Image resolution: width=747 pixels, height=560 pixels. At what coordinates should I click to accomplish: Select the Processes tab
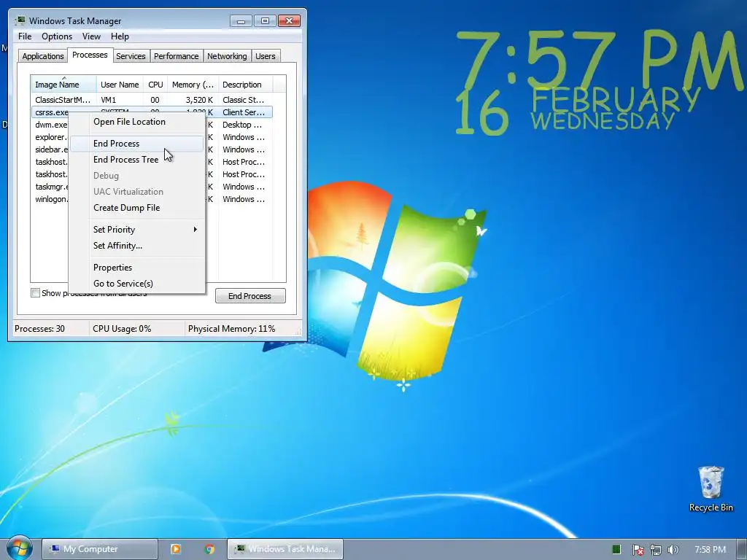pos(90,55)
